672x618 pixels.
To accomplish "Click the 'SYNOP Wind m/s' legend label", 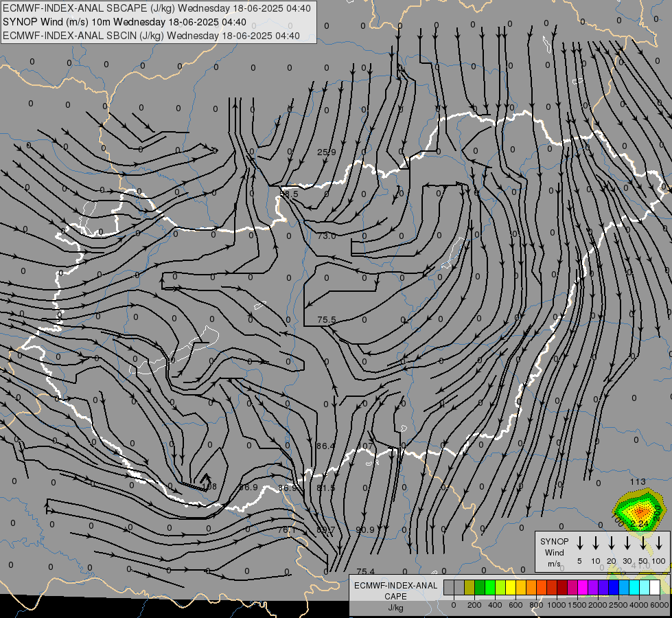I will tap(554, 552).
